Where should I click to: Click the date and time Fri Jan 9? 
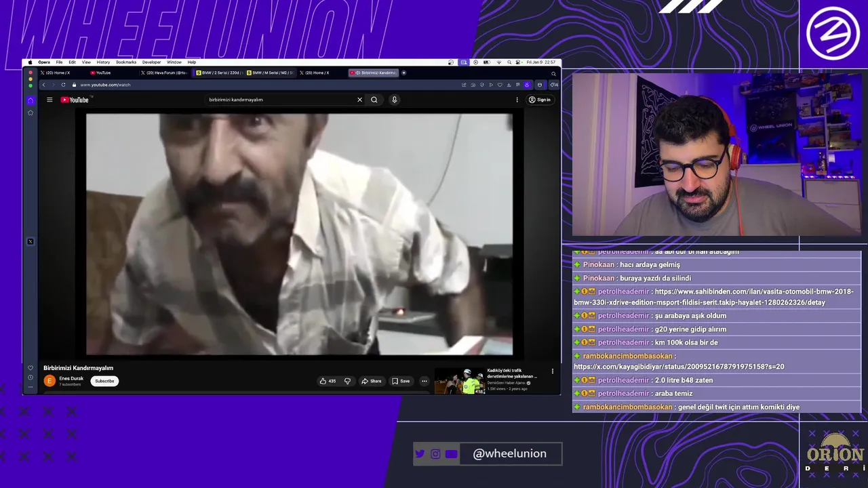coord(541,62)
